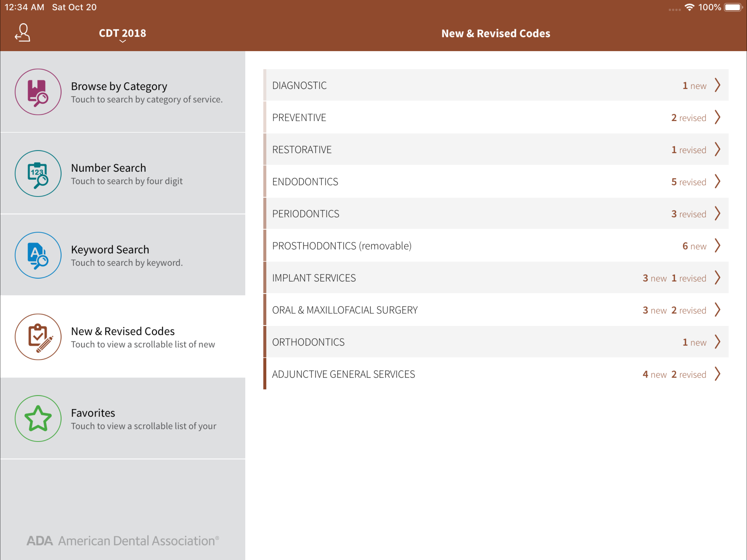Expand the DIAGNOSTIC row chevron
Screen dimensions: 747x560
pos(718,85)
